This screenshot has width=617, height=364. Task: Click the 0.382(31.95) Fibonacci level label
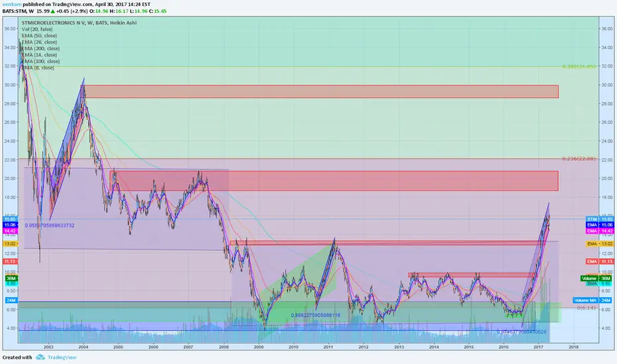tap(579, 66)
